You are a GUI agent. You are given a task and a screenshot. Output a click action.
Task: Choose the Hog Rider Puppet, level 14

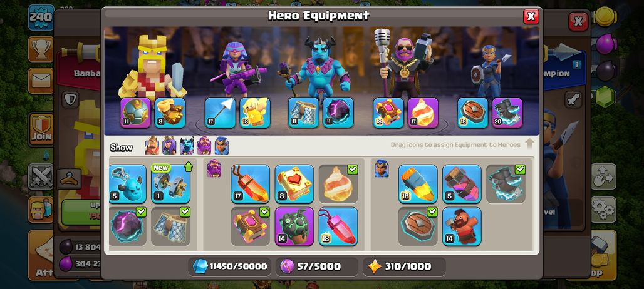(x=462, y=226)
